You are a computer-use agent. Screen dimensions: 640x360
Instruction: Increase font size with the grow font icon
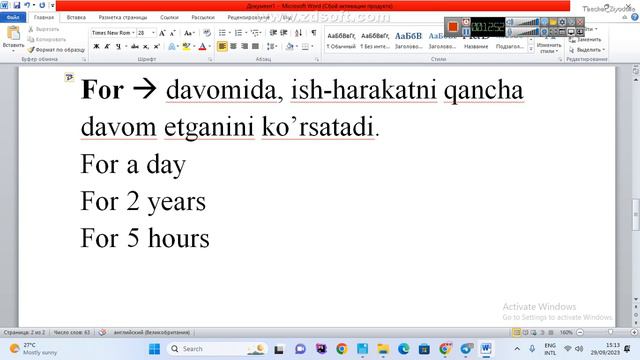pyautogui.click(x=162, y=33)
